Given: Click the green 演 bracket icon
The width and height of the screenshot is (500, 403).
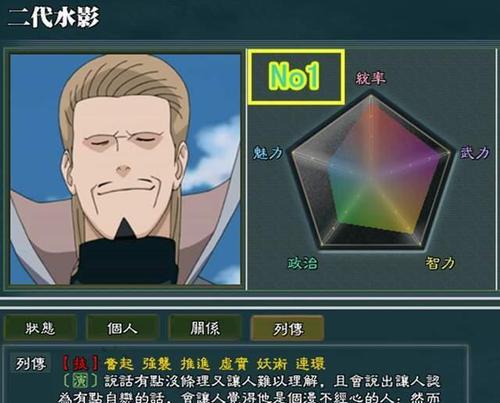Looking at the screenshot, I should coord(80,381).
